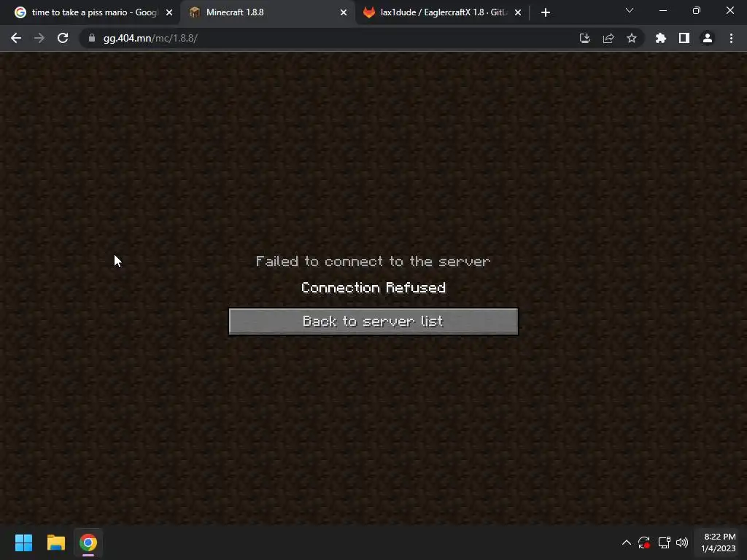Open Chrome three-dot menu
The image size is (747, 560).
tap(731, 38)
